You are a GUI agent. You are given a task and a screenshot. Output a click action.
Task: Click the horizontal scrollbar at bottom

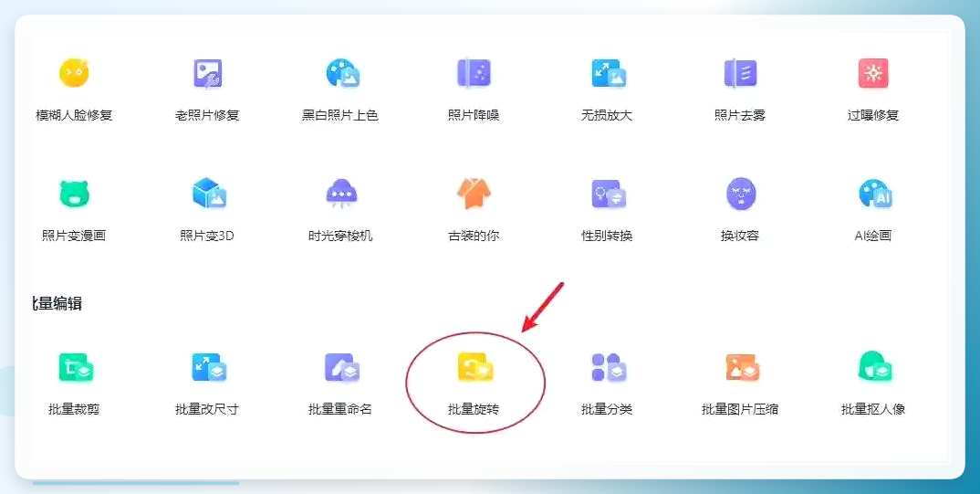[136, 483]
